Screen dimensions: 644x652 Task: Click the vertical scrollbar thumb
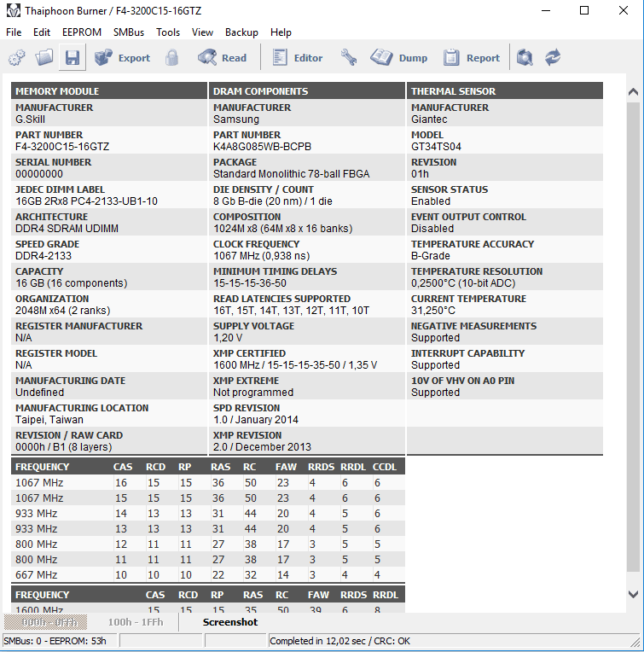[633, 337]
